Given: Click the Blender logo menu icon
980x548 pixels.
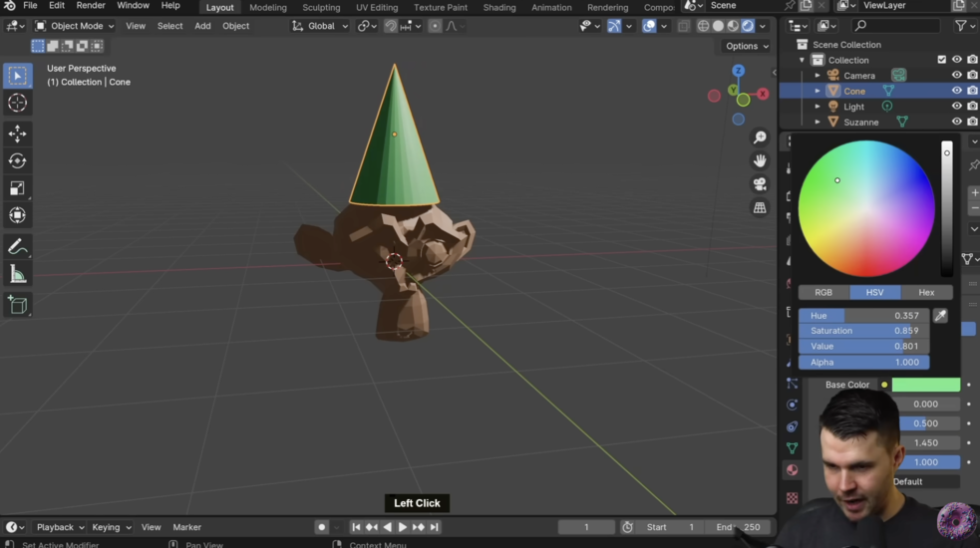Looking at the screenshot, I should [x=9, y=6].
